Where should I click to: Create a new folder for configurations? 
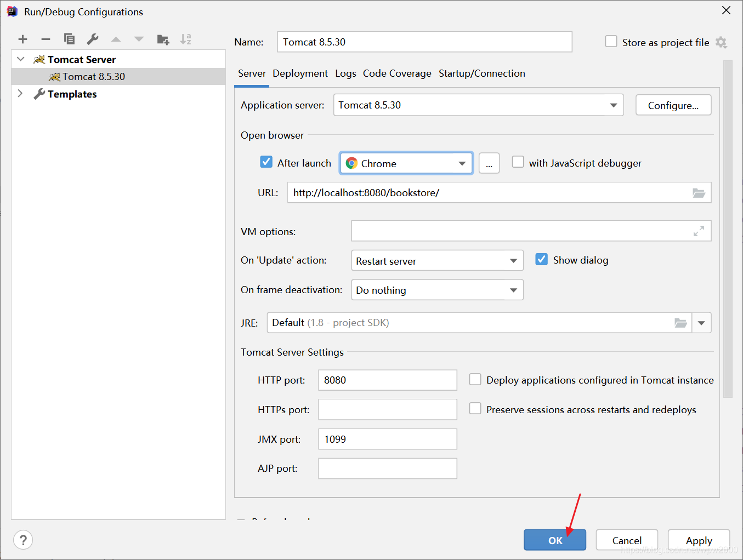tap(163, 39)
